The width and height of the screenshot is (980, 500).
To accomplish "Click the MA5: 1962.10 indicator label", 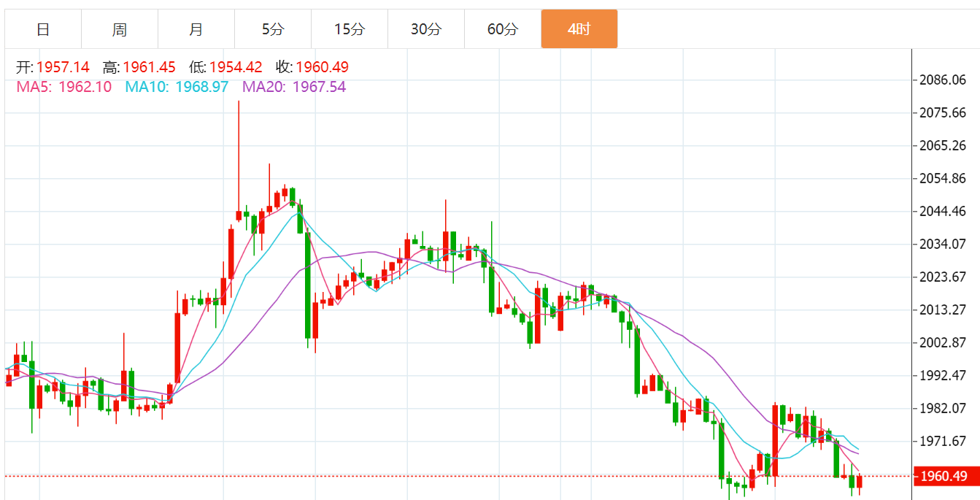I will point(63,87).
